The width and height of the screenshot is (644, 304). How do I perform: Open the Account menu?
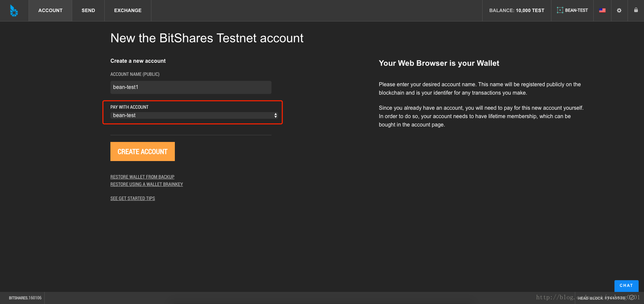(50, 10)
